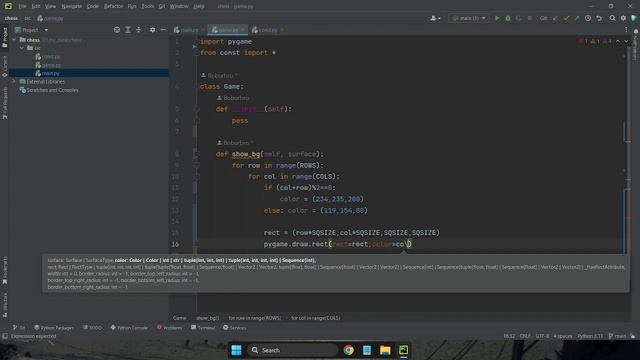640x360 pixels.
Task: Open Google Chrome from the taskbar
Action: tap(349, 350)
